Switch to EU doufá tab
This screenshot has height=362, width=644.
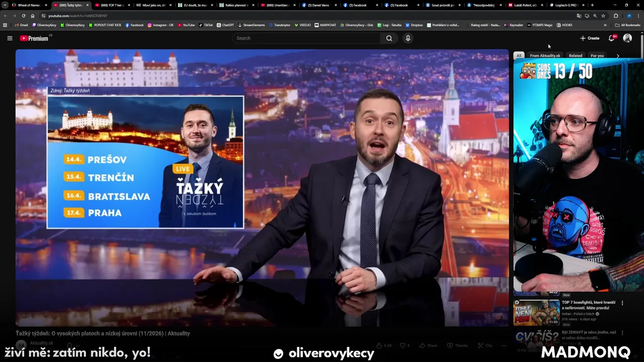tap(194, 5)
